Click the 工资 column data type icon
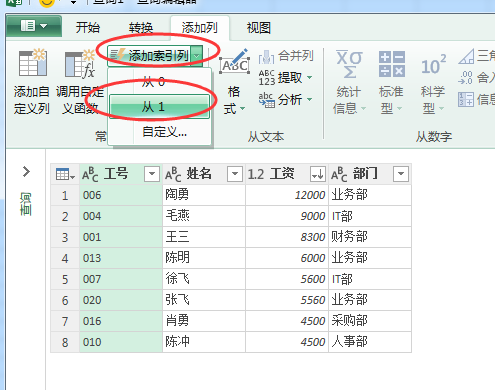 [256, 174]
